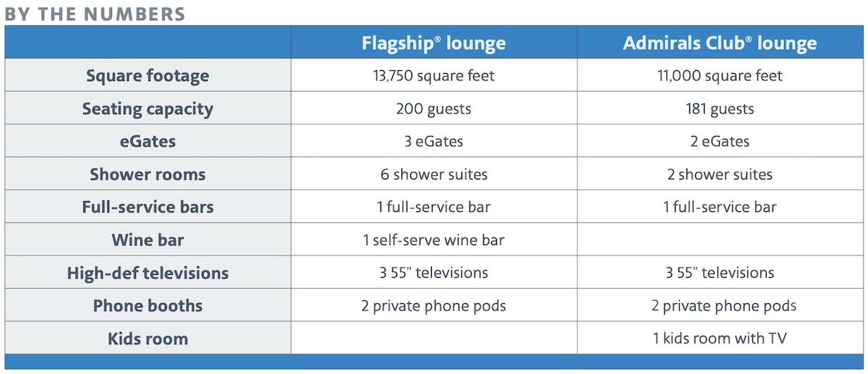Click the 1 self-serve wine bar cell
Screen dimensions: 868x374
coord(434,240)
